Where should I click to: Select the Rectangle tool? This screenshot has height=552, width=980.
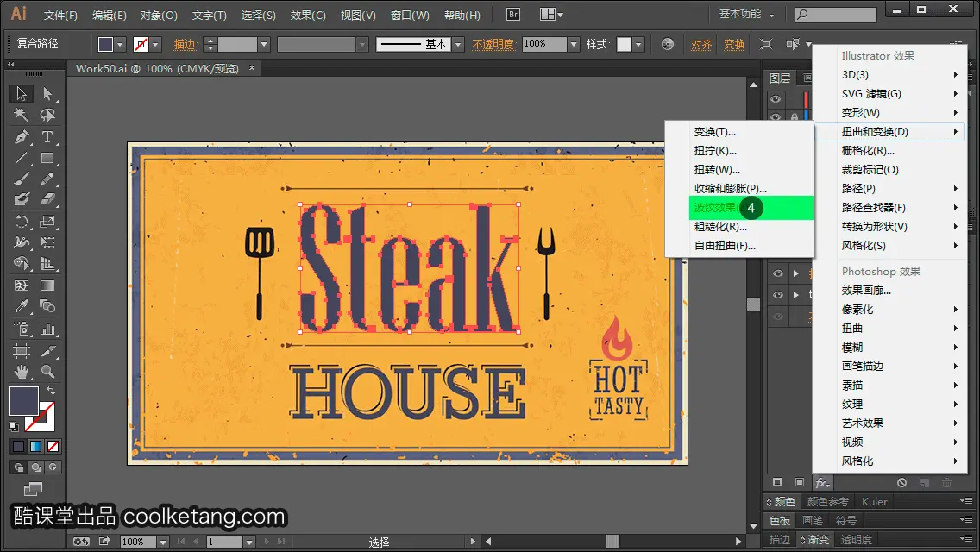(47, 158)
